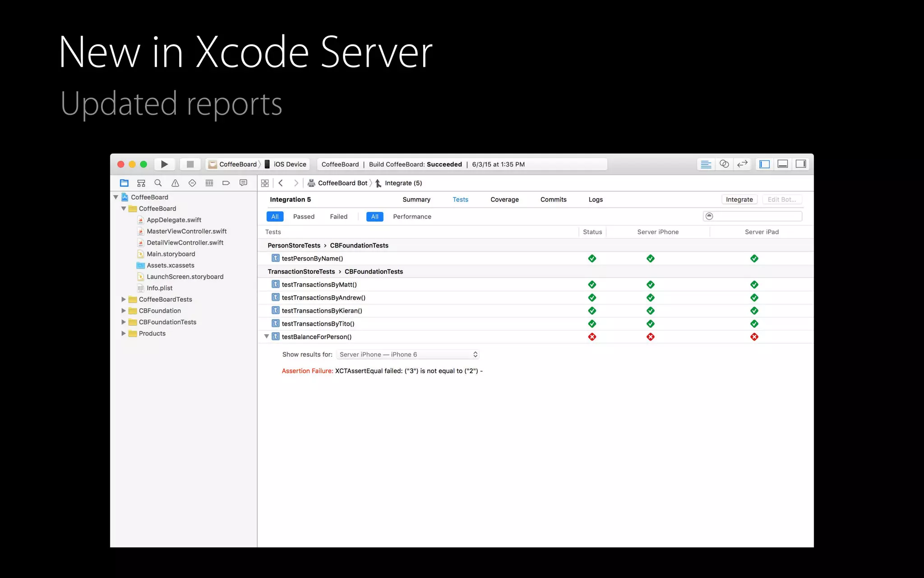The width and height of the screenshot is (924, 578).
Task: Select the second All filter near Performance
Action: point(375,217)
